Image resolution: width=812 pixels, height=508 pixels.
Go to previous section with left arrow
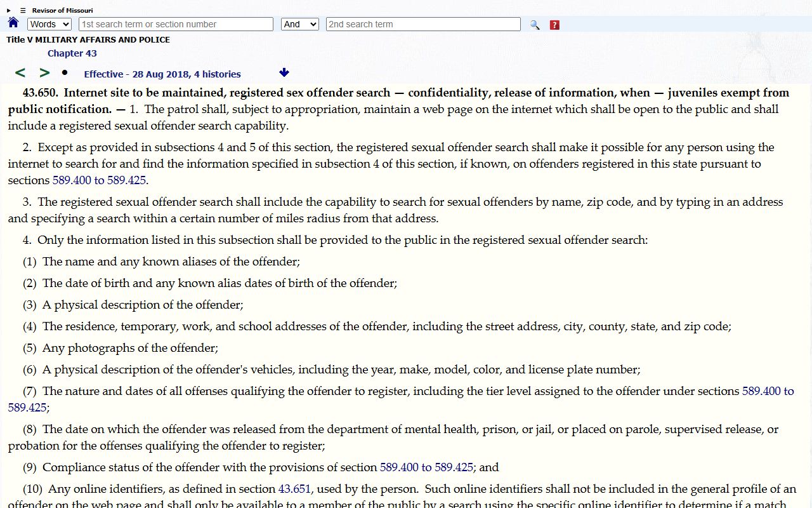point(20,73)
